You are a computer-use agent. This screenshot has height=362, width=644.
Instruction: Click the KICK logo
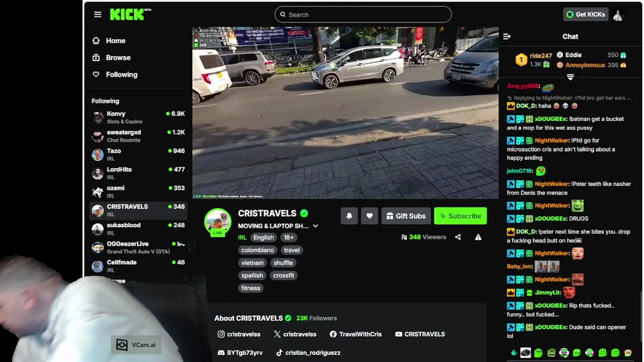[x=130, y=14]
